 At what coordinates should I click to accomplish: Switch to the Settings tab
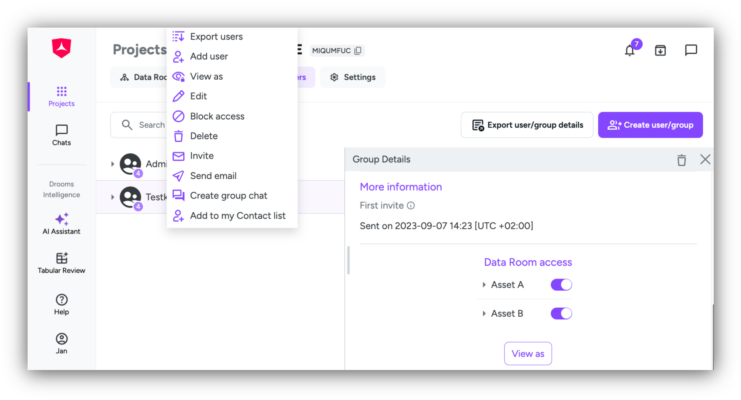[x=353, y=77]
